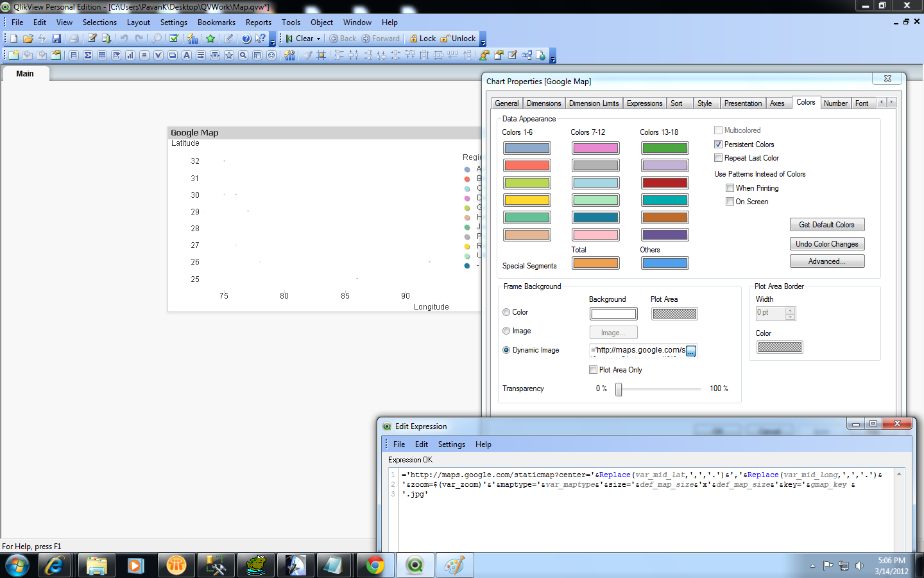Click the green star bookmark icon
This screenshot has width=924, height=578.
click(x=210, y=39)
